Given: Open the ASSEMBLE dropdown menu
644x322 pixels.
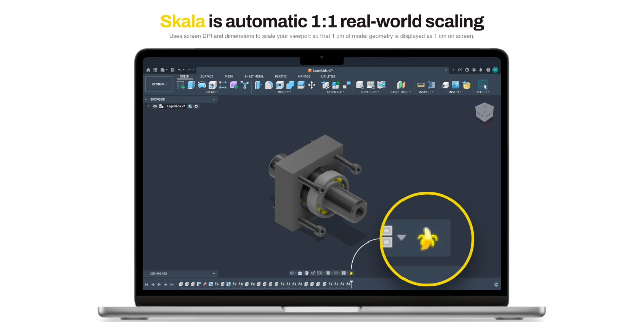Looking at the screenshot, I should click(x=335, y=92).
